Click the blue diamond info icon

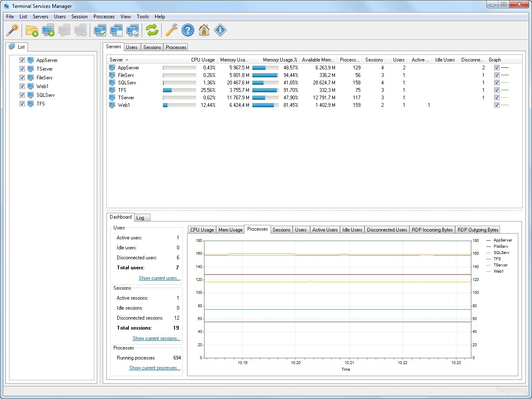(x=220, y=30)
